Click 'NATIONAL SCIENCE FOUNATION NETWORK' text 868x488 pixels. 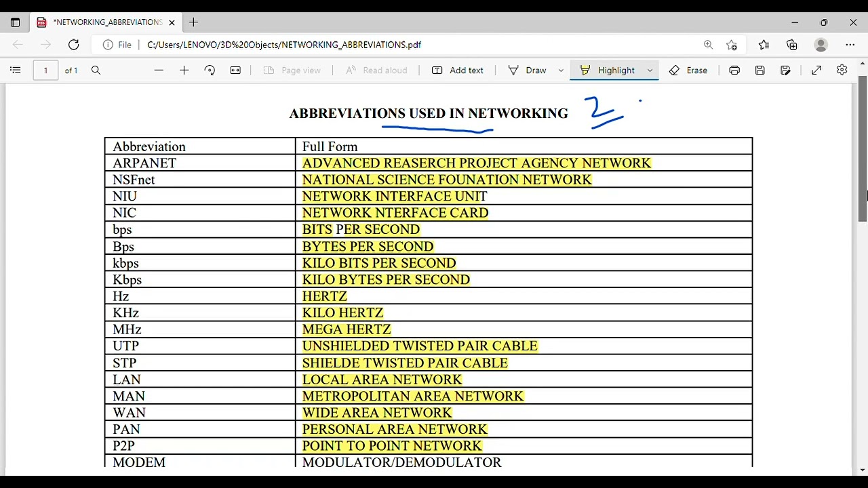click(x=447, y=180)
